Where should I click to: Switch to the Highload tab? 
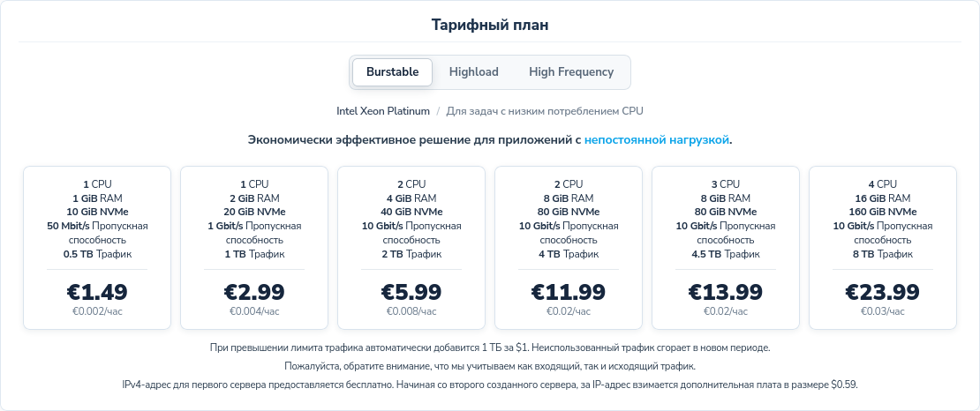pyautogui.click(x=474, y=71)
